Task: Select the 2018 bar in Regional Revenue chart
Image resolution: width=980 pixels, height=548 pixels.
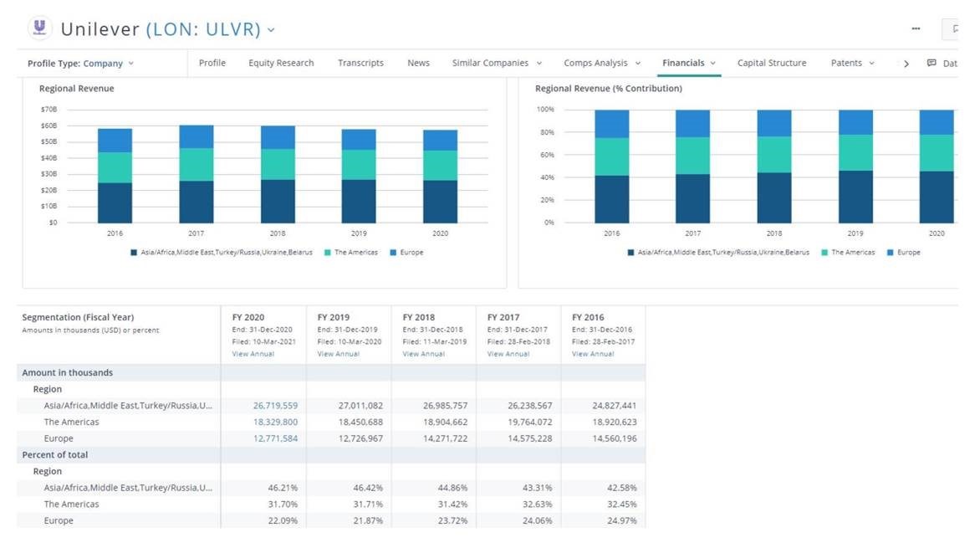Action: pos(278,174)
